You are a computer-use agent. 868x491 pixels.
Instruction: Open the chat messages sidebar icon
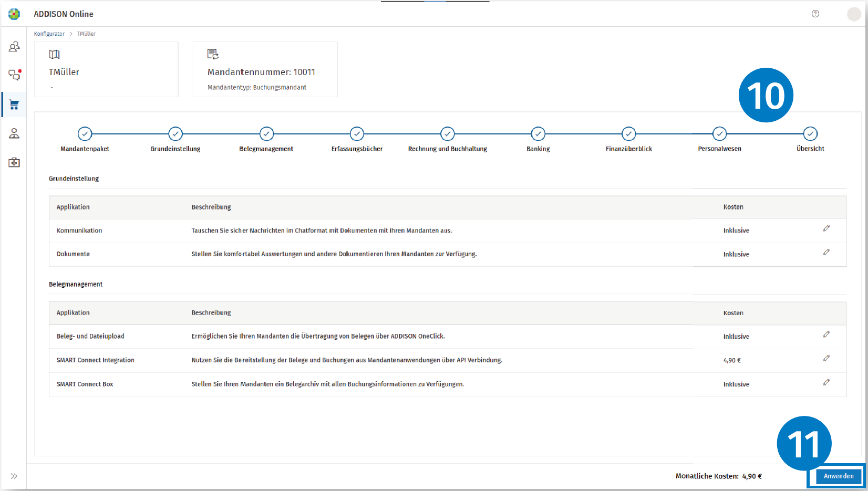click(14, 75)
